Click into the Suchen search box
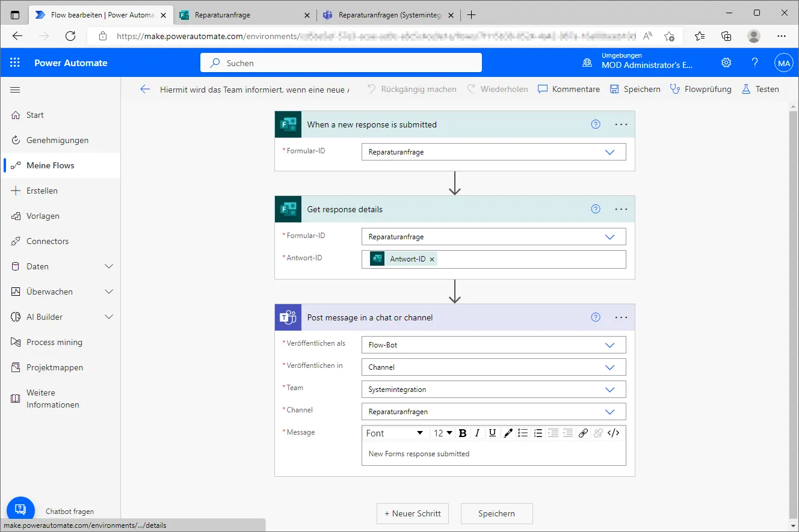Viewport: 799px width, 532px height. 341,63
